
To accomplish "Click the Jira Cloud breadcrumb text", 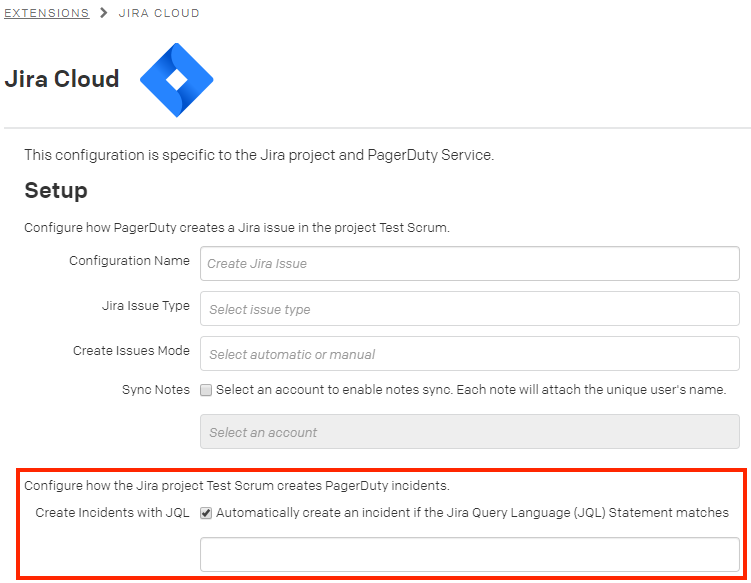I will [x=159, y=13].
